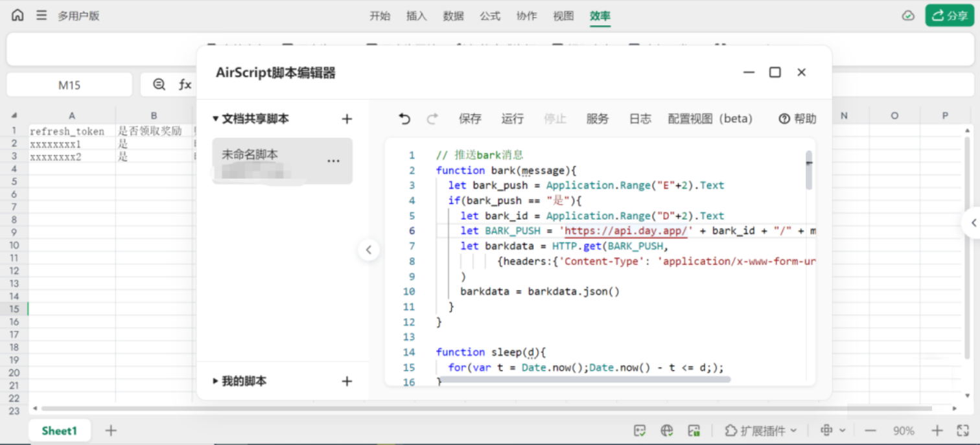Open the hamburger menu beside 多用户版
The width and height of the screenshot is (980, 445).
click(41, 16)
